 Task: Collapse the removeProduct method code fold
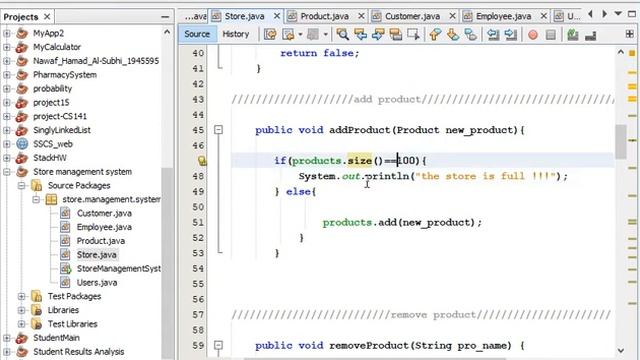(219, 345)
